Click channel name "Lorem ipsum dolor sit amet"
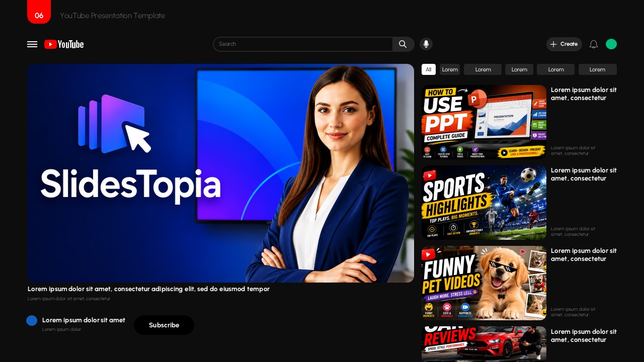The image size is (644, 362). pos(84,320)
